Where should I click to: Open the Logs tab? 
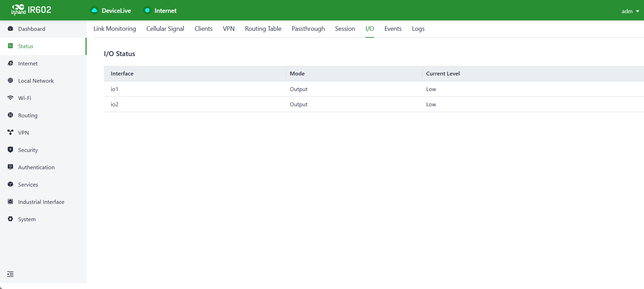(418, 29)
